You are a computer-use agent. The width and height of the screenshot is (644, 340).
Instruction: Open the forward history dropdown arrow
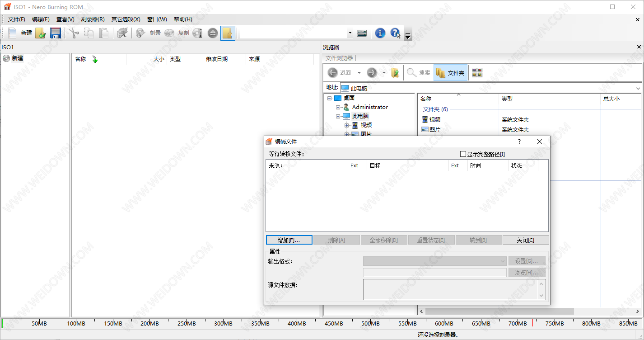pyautogui.click(x=384, y=73)
